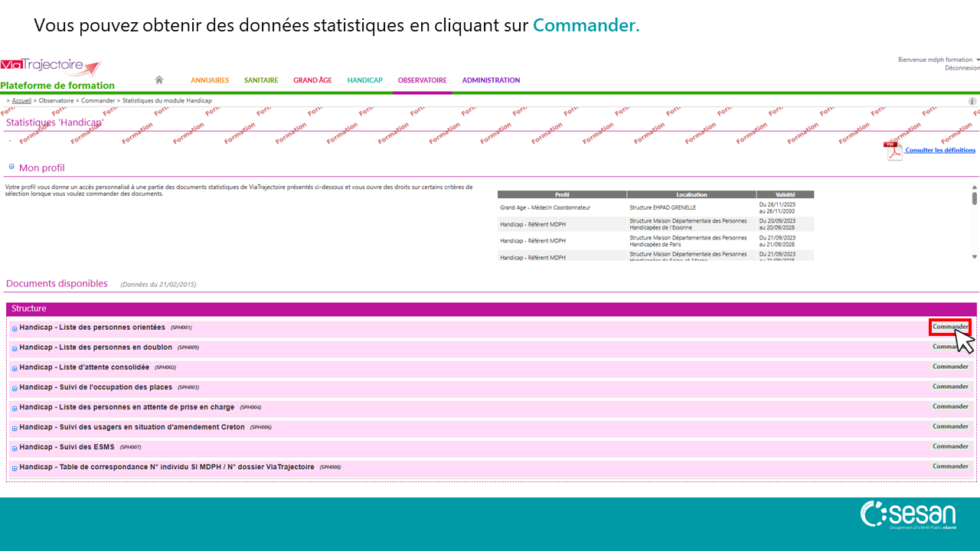Viewport: 980px width, 551px height.
Task: Expand Liste des personnes en doublon row
Action: [x=15, y=348]
